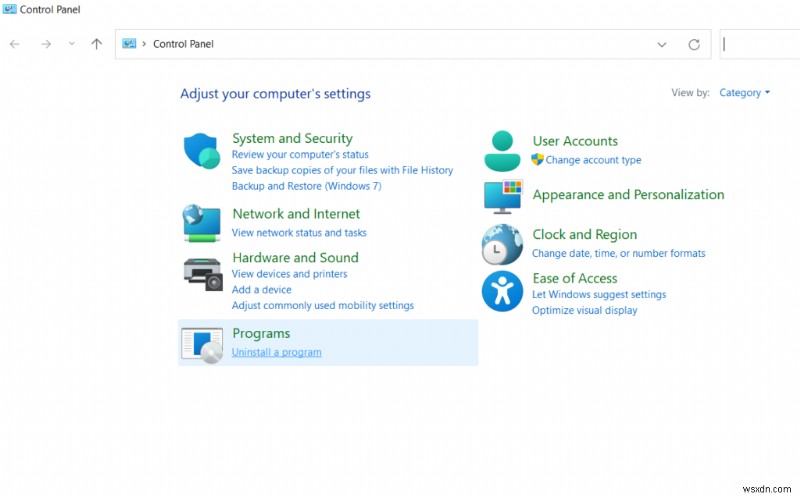Image resolution: width=800 pixels, height=497 pixels.
Task: Click the Appearance and Personalization monitor icon
Action: [503, 196]
